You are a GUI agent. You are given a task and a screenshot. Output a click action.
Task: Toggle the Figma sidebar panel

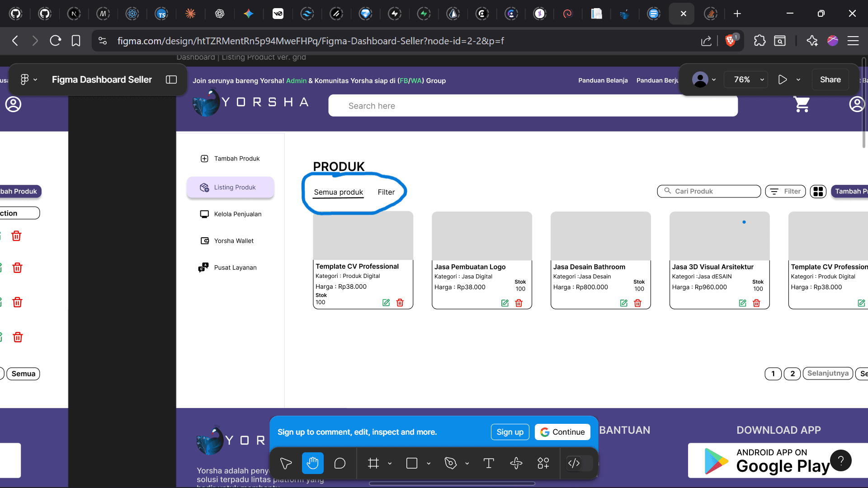[171, 80]
